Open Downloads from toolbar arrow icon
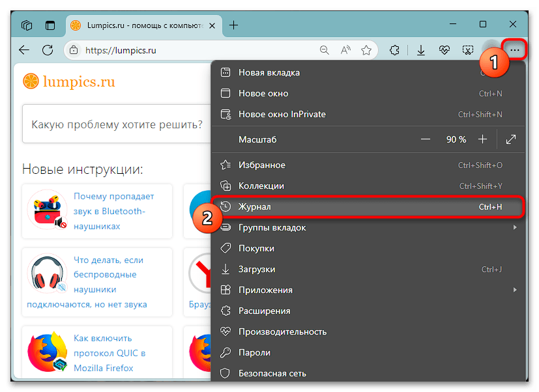 coord(420,49)
